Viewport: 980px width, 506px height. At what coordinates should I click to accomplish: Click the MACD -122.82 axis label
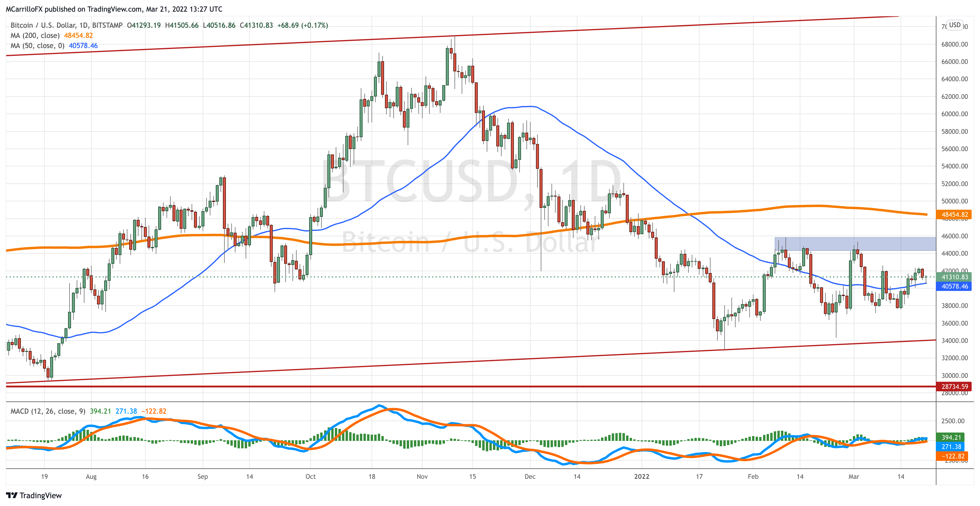click(952, 456)
